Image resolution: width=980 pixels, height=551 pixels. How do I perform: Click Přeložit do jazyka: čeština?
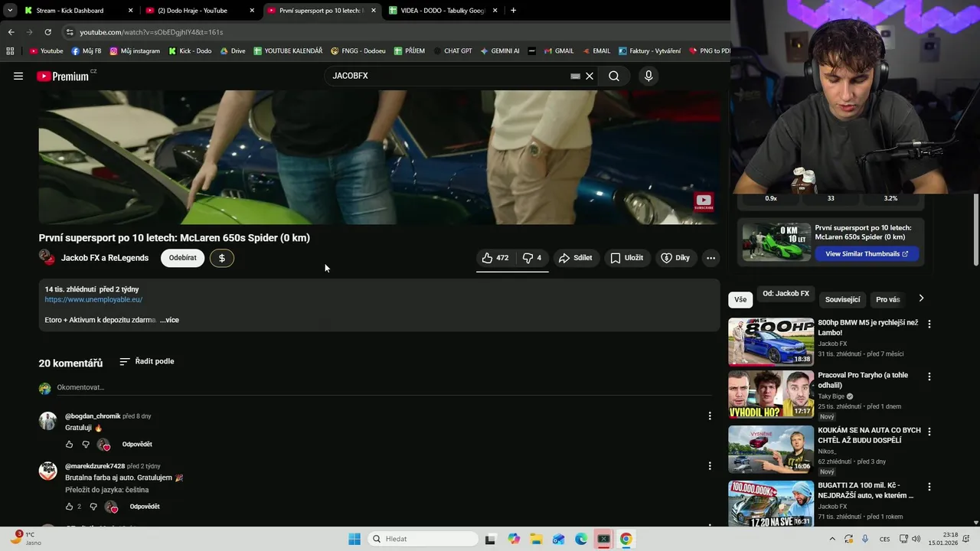[107, 490]
